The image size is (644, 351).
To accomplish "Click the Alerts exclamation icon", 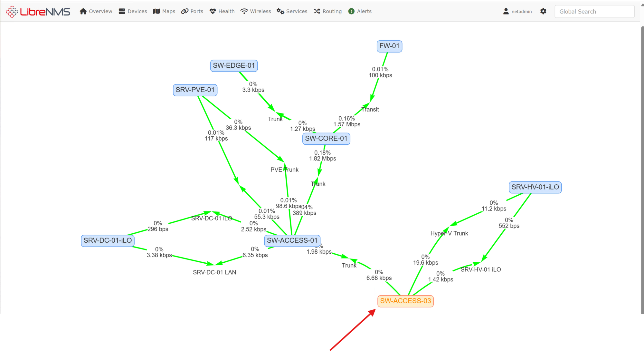I will [351, 11].
